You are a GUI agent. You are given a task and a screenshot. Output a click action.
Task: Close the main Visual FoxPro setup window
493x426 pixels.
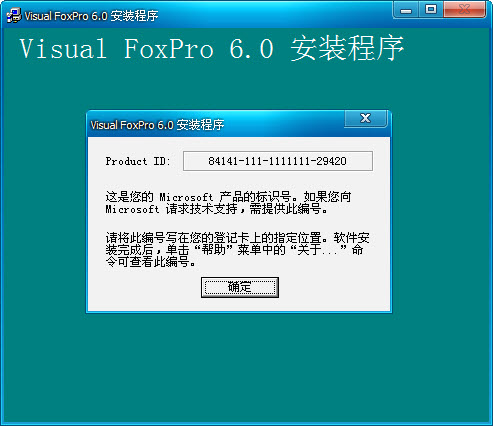coord(464,10)
